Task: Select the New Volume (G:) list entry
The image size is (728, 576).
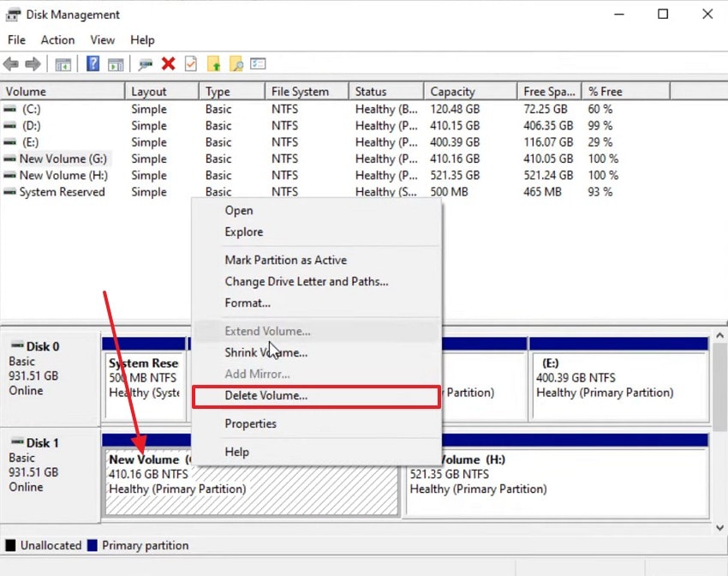Action: click(60, 159)
